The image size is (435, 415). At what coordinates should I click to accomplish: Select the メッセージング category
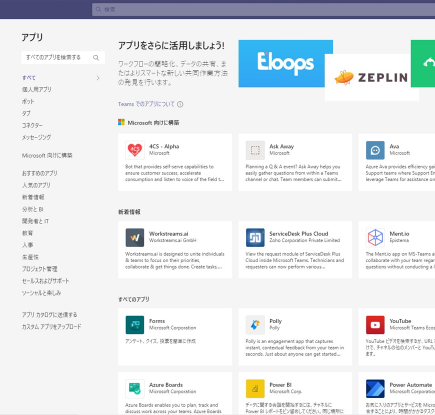(37, 137)
